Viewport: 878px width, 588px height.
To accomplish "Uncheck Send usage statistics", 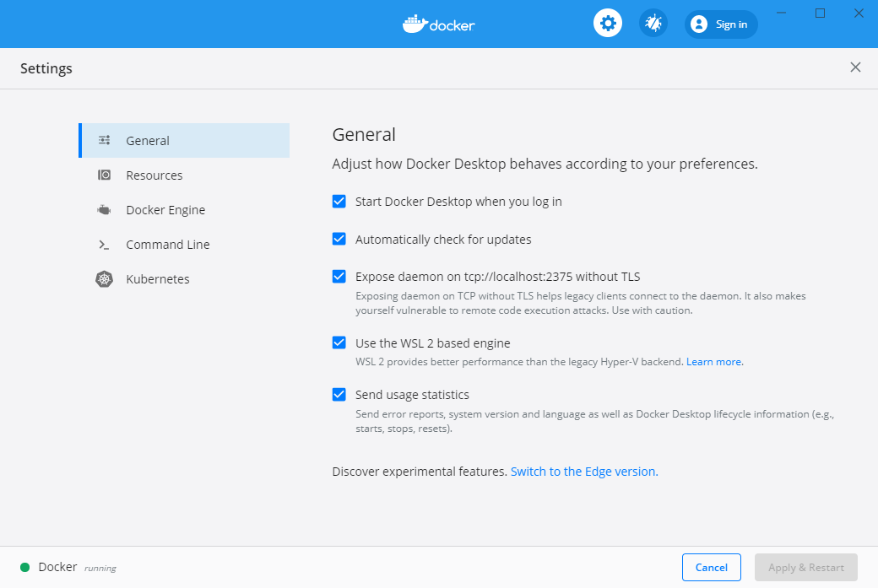I will tap(339, 395).
